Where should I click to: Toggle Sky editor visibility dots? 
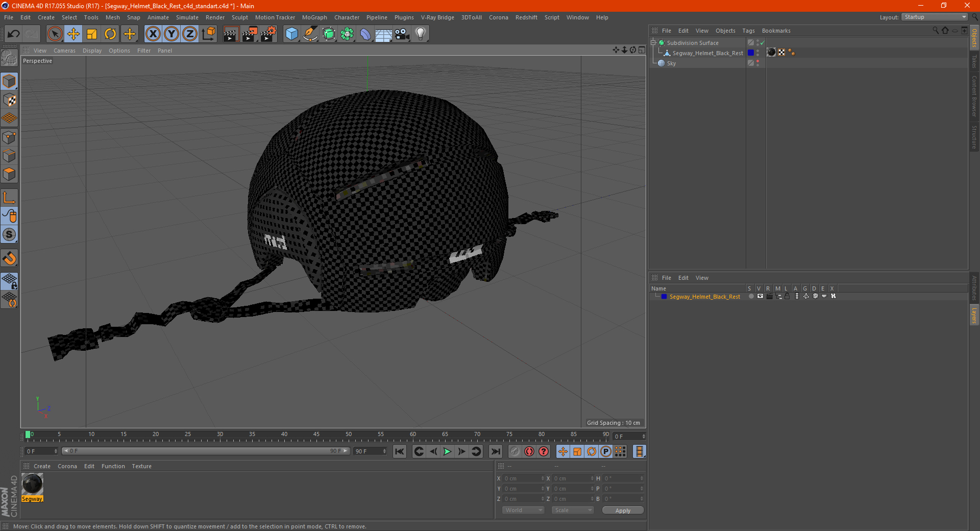tap(758, 63)
